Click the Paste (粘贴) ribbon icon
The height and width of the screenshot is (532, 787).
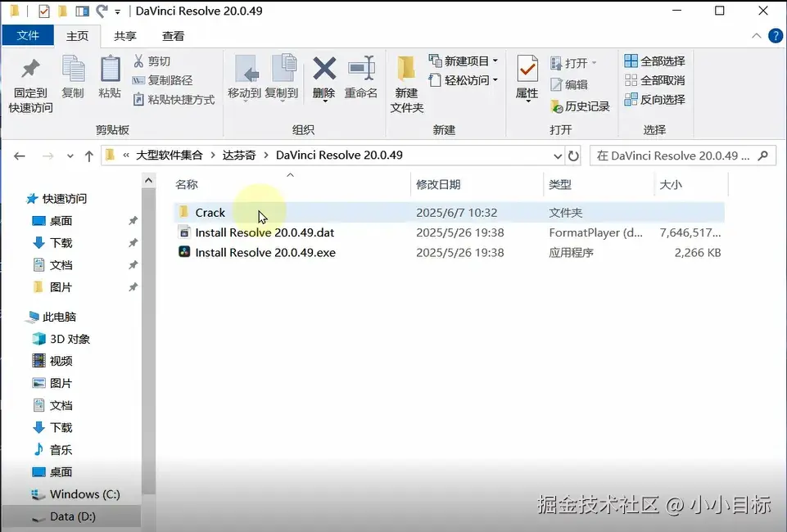tap(110, 69)
